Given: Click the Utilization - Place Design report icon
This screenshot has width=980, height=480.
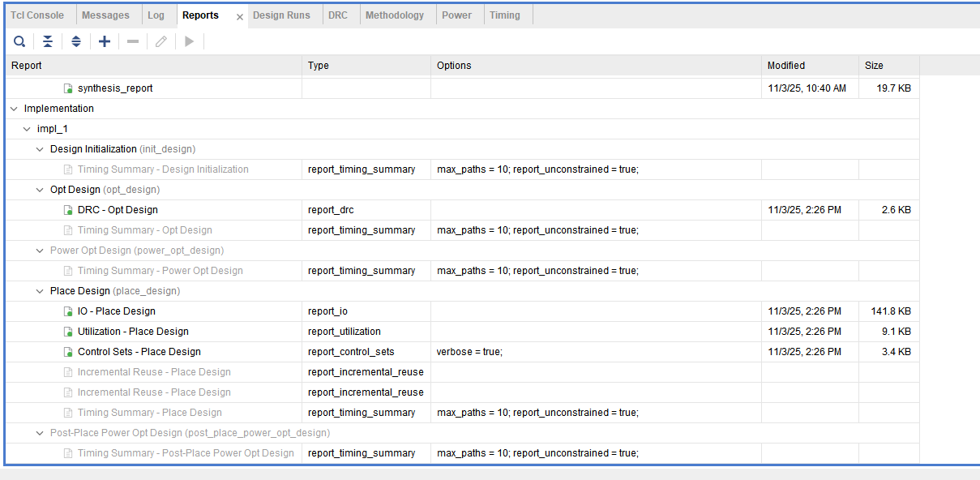Looking at the screenshot, I should coord(69,332).
